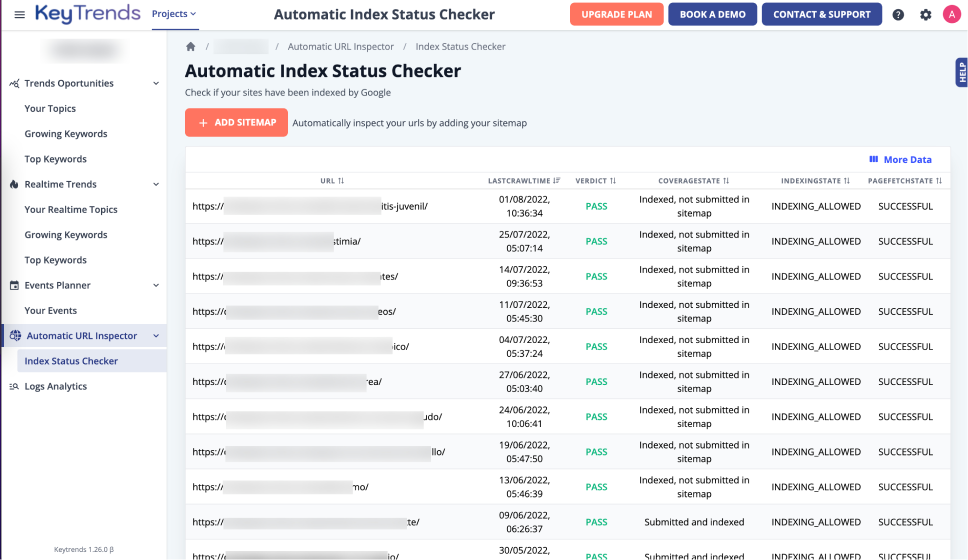This screenshot has width=968, height=560.
Task: Click the ADD SITEMAP button
Action: tap(236, 122)
